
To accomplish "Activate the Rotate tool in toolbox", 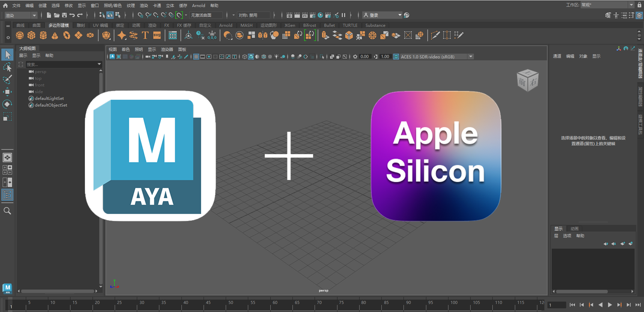I will click(7, 104).
